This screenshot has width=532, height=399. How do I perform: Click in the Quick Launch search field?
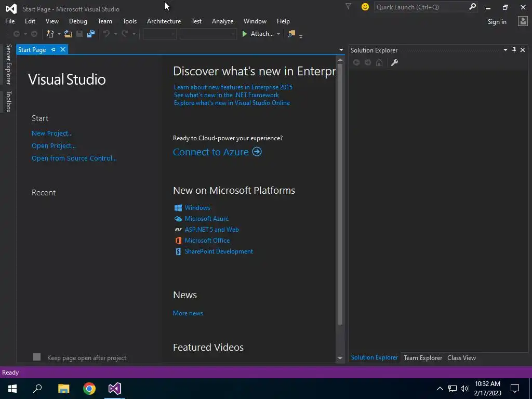pyautogui.click(x=421, y=7)
